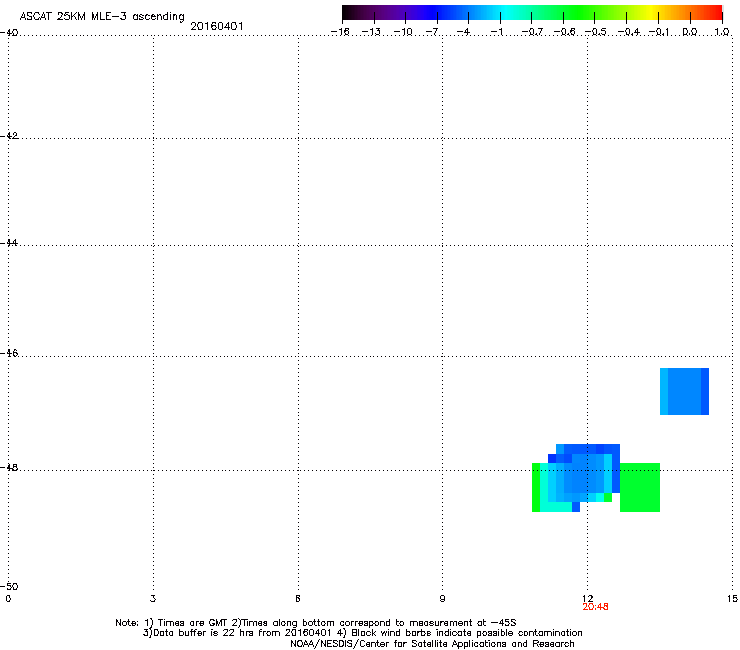Click the red 20:48 time stamp
The height and width of the screenshot is (650, 740).
click(x=595, y=607)
